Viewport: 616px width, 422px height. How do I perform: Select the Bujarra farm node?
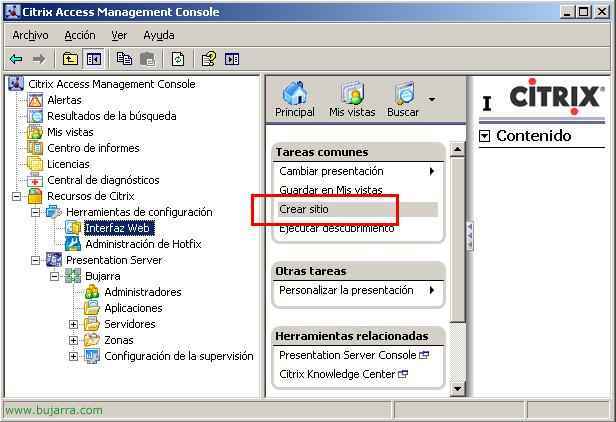coord(103,276)
